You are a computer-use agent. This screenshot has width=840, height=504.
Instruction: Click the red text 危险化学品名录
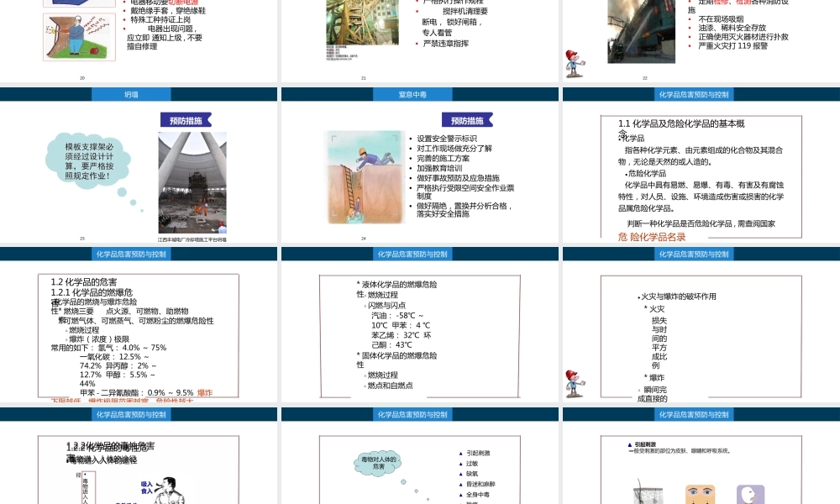tap(652, 237)
